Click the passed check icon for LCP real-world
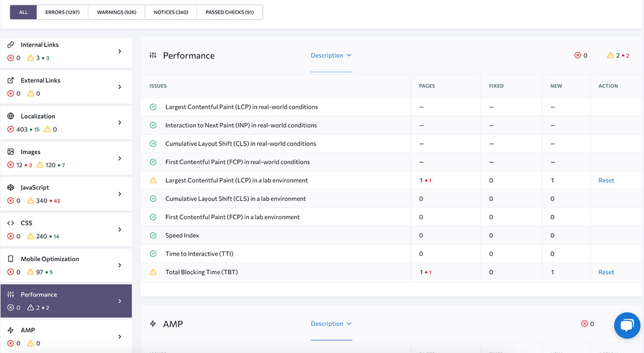Screen dimensions: 644x353 point(153,107)
